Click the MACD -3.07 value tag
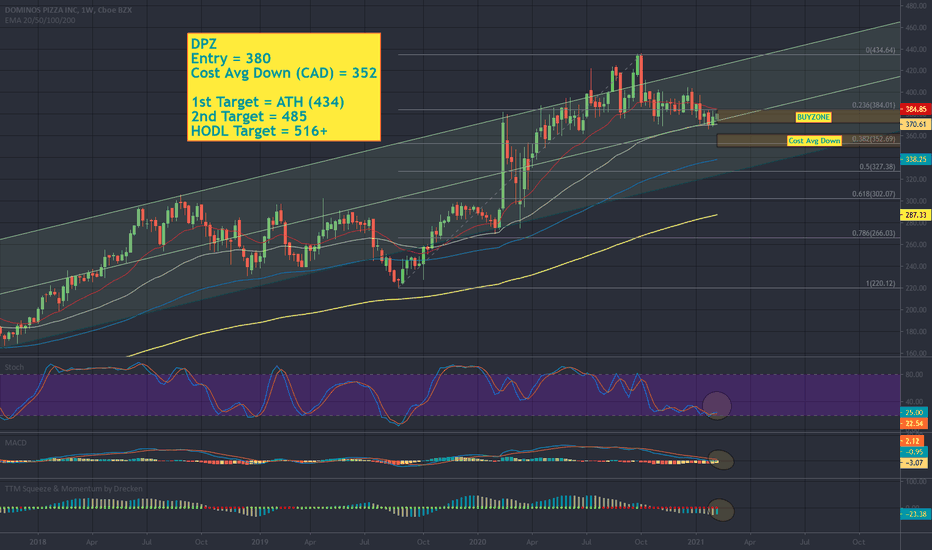932x550 pixels. click(x=914, y=463)
